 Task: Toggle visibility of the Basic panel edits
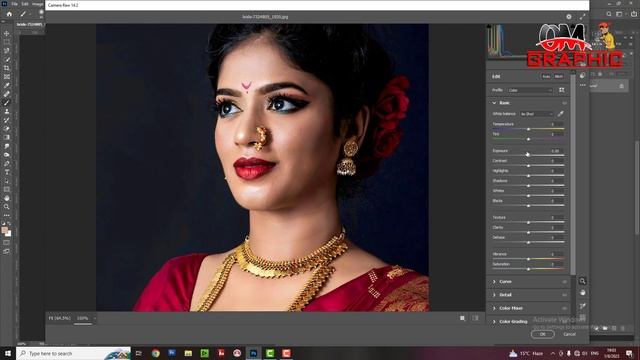click(x=564, y=103)
